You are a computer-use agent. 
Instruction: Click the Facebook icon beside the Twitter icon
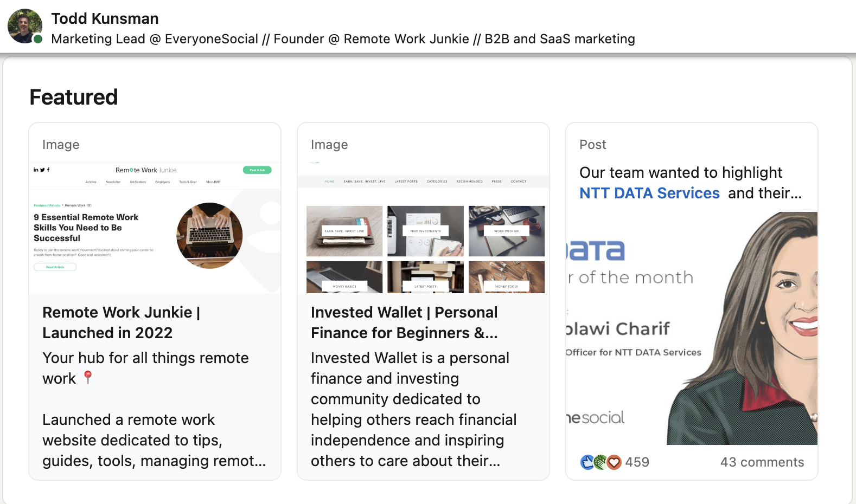[x=48, y=170]
